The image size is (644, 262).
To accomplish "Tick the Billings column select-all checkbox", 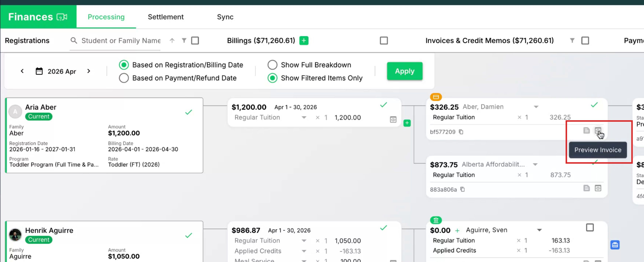I will tap(384, 40).
